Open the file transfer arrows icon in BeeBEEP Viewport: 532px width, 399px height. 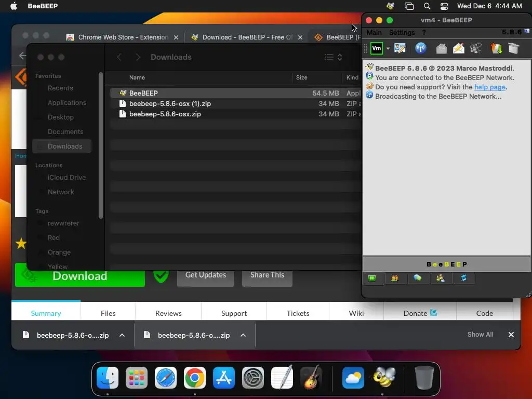tap(496, 48)
